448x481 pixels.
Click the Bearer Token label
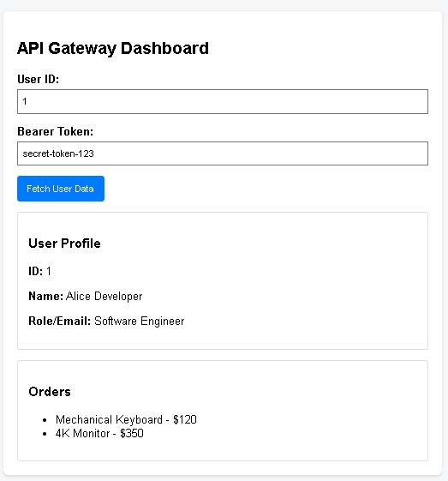click(x=55, y=131)
